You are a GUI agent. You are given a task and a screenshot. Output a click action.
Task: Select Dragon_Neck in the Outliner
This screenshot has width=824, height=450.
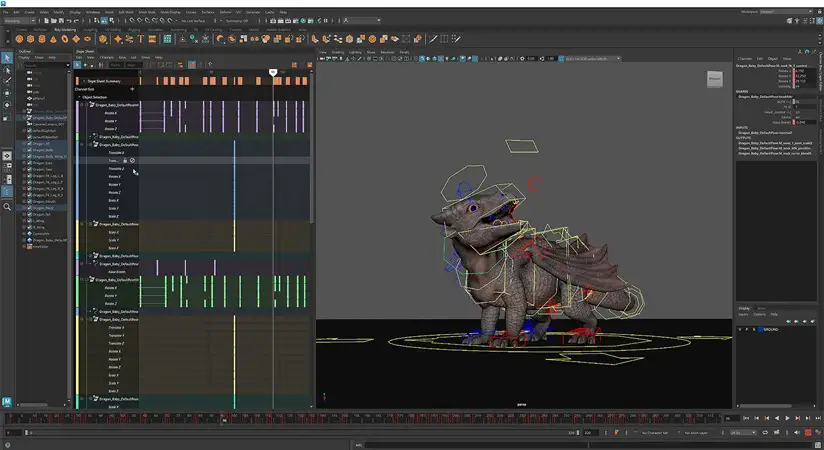43,208
